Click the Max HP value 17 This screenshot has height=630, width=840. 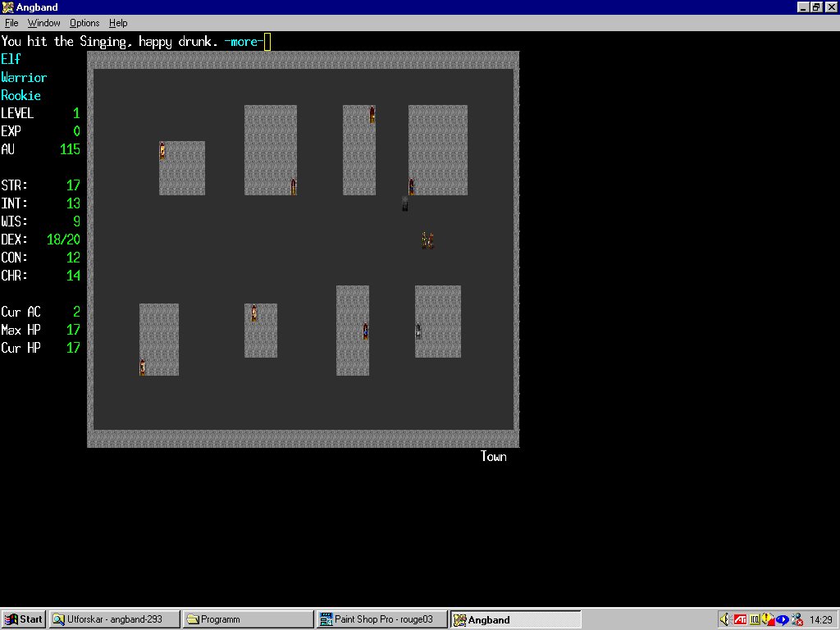point(73,330)
